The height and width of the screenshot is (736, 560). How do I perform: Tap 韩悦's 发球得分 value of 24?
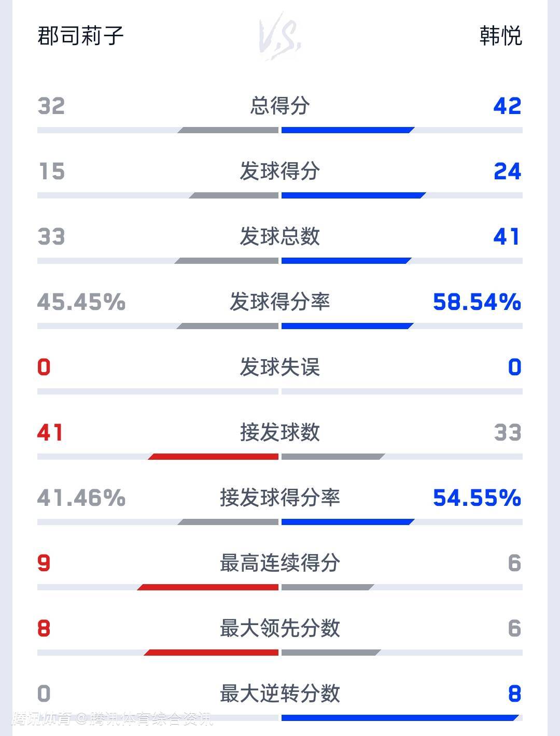click(x=507, y=171)
